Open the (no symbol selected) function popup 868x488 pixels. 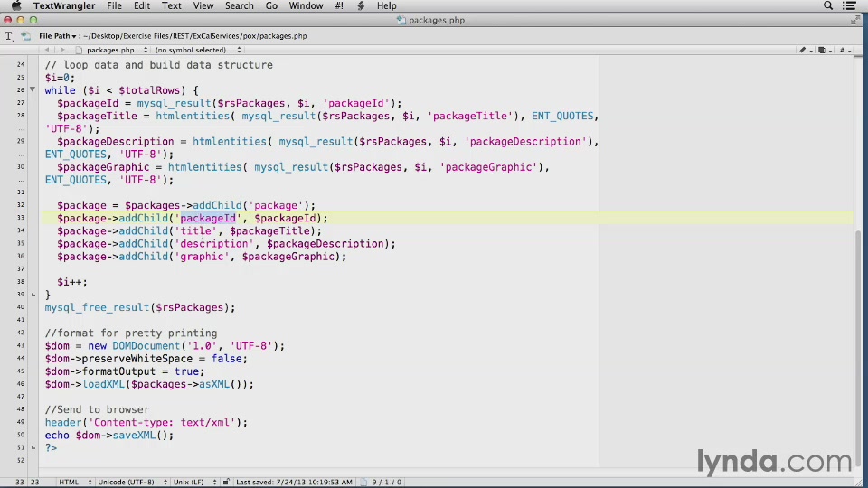click(198, 50)
